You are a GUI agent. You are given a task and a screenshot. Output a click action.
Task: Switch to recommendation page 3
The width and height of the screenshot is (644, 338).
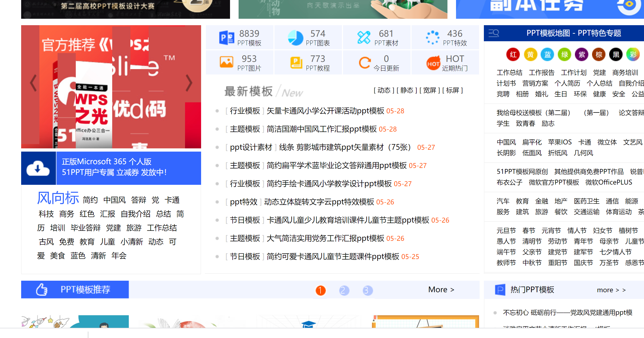(367, 290)
